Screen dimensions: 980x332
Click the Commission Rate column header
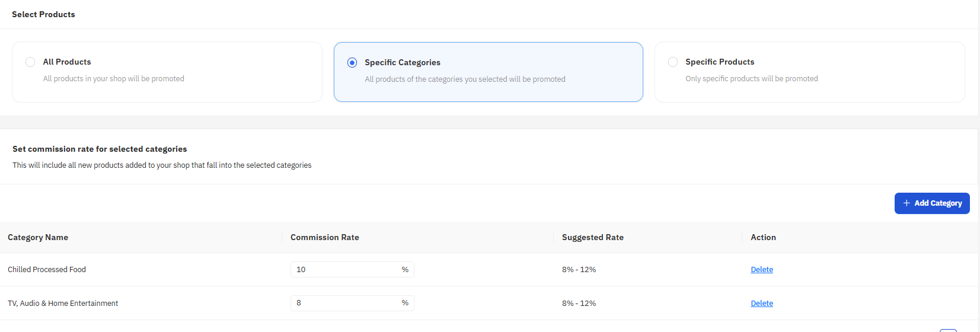(x=325, y=238)
